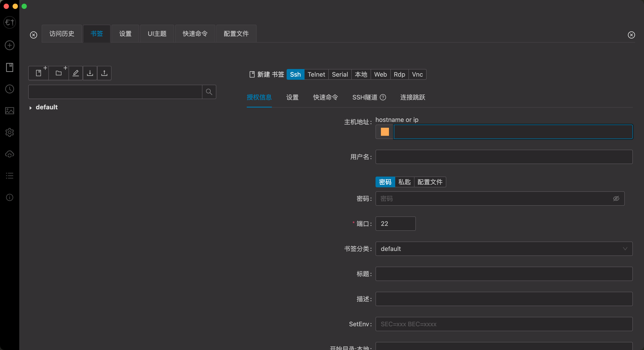644x350 pixels.
Task: Click the export bookmarks upload icon
Action: tap(104, 73)
